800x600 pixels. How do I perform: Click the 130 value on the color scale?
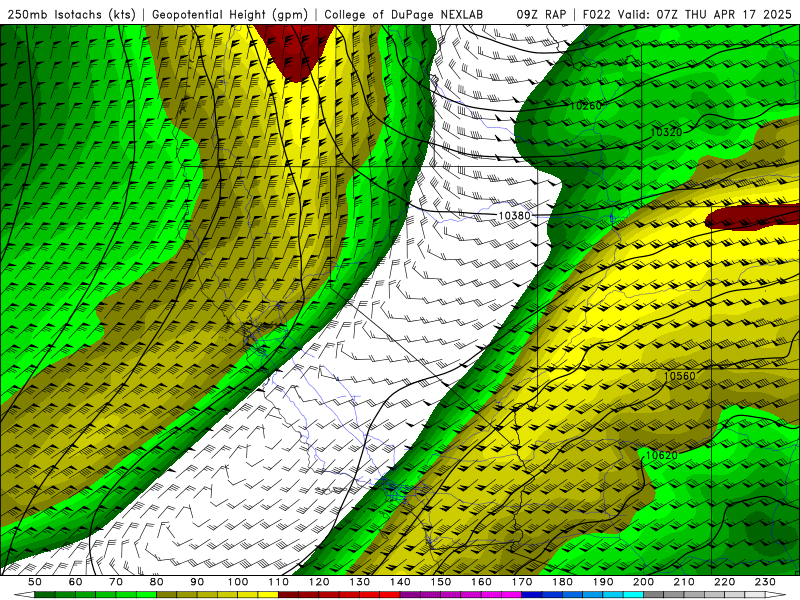pos(360,582)
